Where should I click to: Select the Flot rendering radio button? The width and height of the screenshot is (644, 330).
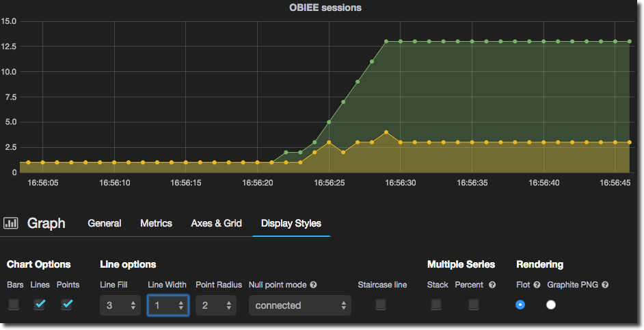(x=520, y=305)
